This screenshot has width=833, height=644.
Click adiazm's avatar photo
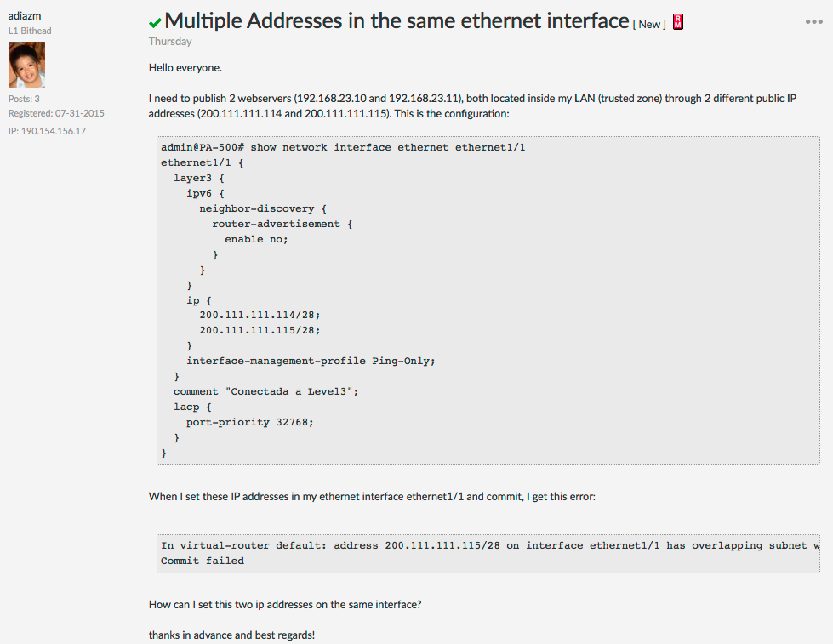tap(27, 65)
